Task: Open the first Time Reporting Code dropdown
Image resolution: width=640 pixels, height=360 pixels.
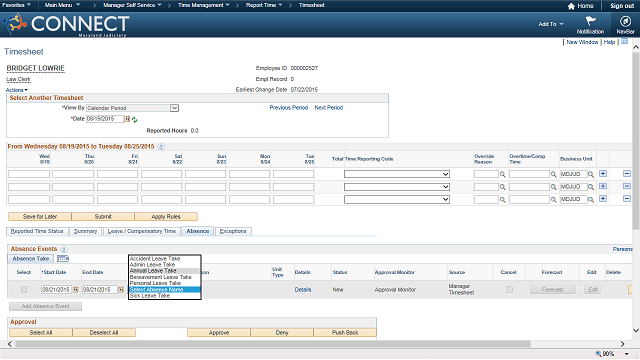Action: click(x=397, y=174)
